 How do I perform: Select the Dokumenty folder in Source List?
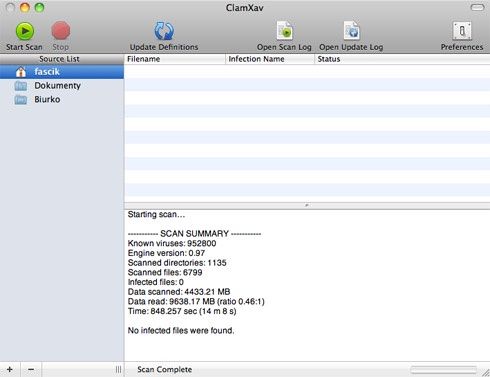pos(62,86)
